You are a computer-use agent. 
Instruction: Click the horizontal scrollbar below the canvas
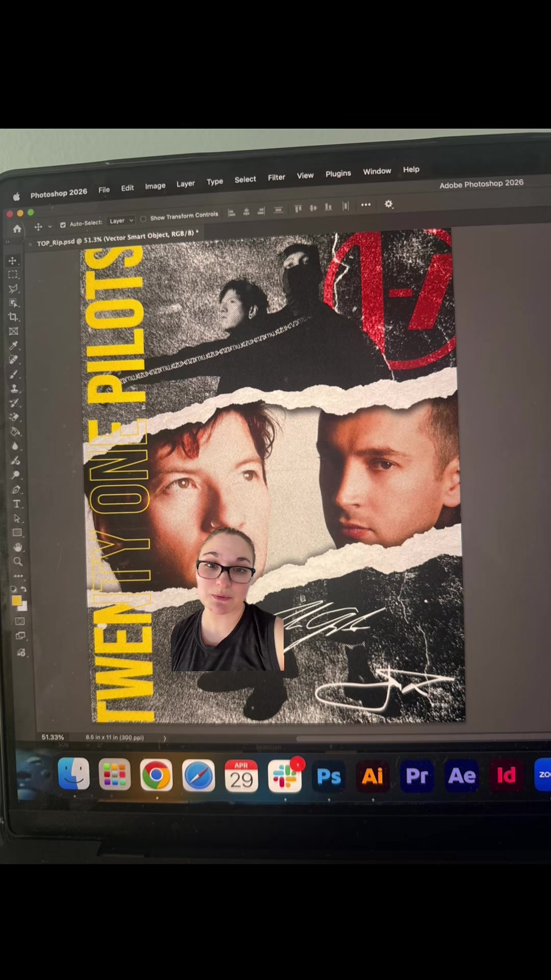click(423, 738)
